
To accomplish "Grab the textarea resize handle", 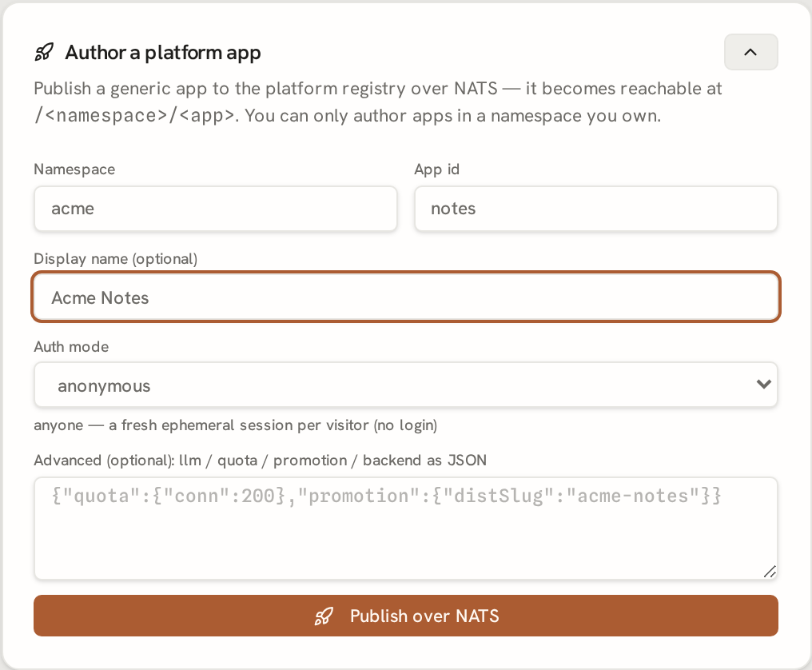I will pyautogui.click(x=770, y=572).
